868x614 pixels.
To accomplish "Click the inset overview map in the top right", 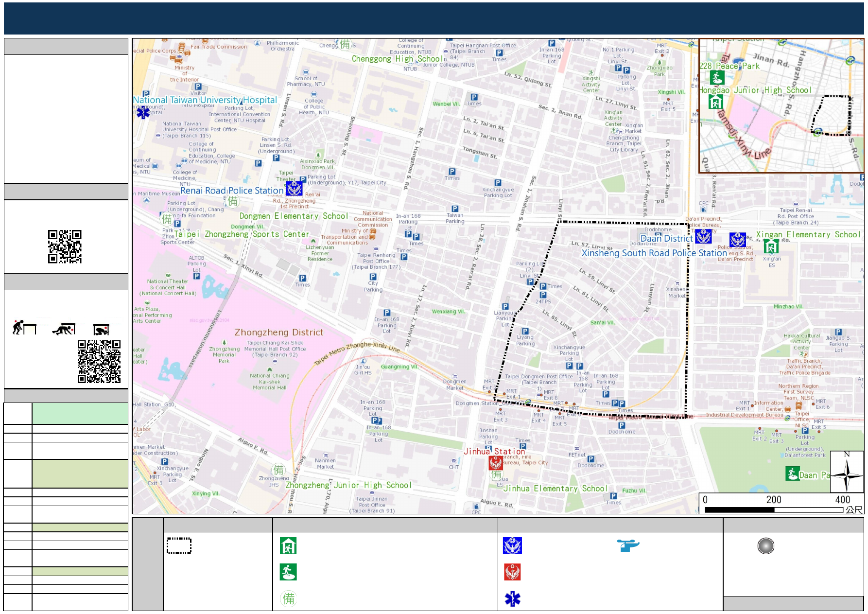I will [x=781, y=106].
